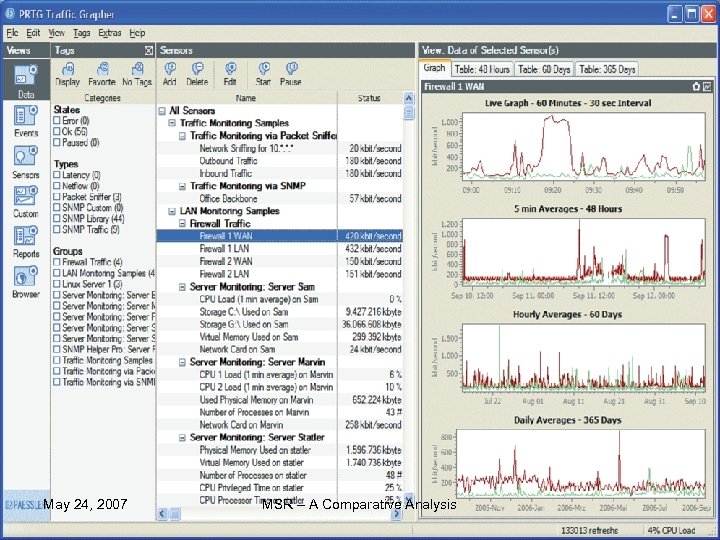
Task: Click the Status column header
Action: click(x=369, y=98)
